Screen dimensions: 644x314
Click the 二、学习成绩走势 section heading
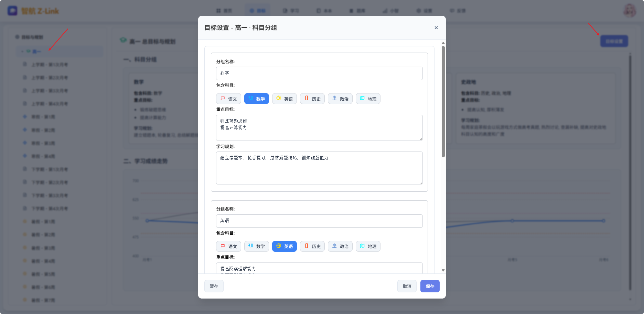146,161
